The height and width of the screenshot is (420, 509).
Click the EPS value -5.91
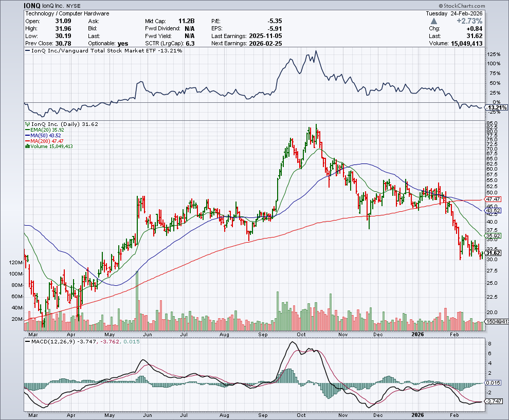point(275,28)
